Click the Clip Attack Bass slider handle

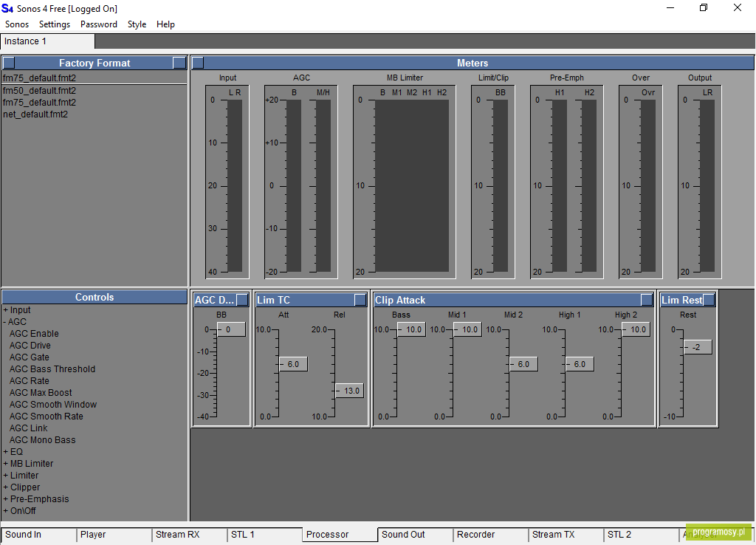coord(412,329)
